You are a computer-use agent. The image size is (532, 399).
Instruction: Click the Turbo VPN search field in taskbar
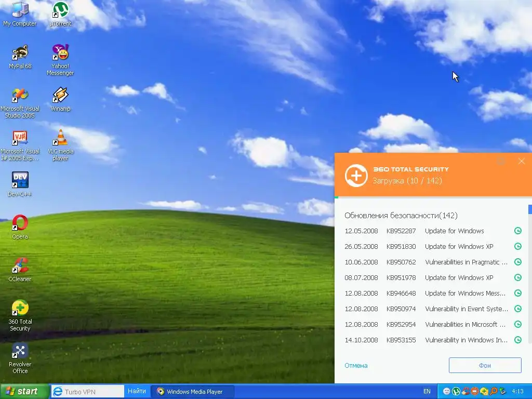click(88, 392)
